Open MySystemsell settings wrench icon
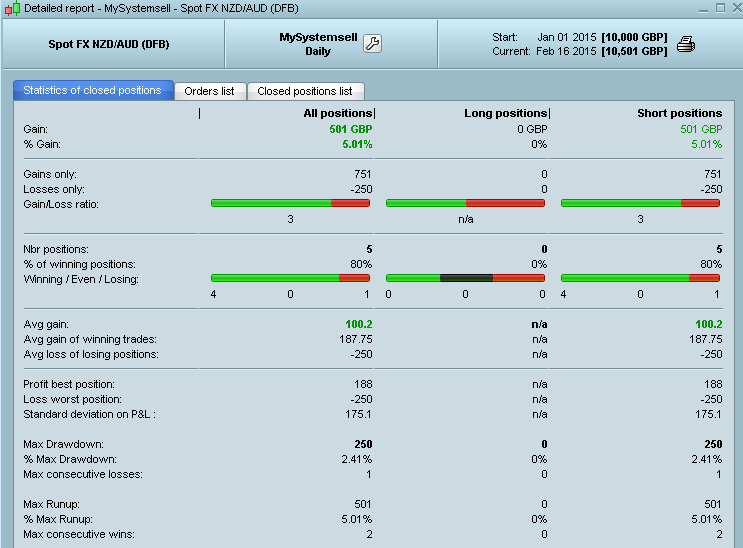This screenshot has width=743, height=548. 372,44
